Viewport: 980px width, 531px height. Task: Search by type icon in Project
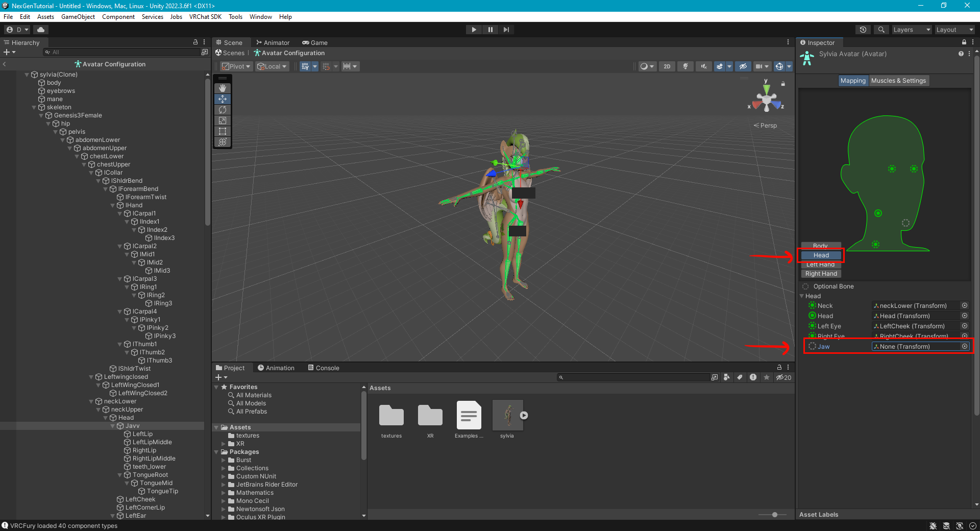(x=727, y=377)
